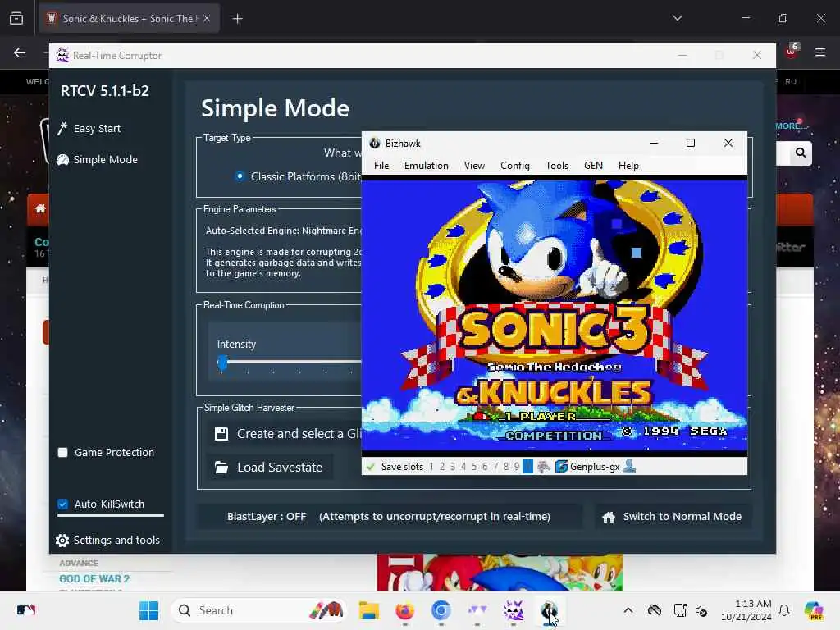The image size is (840, 630).
Task: Click the RU language link on website
Action: 791,82
